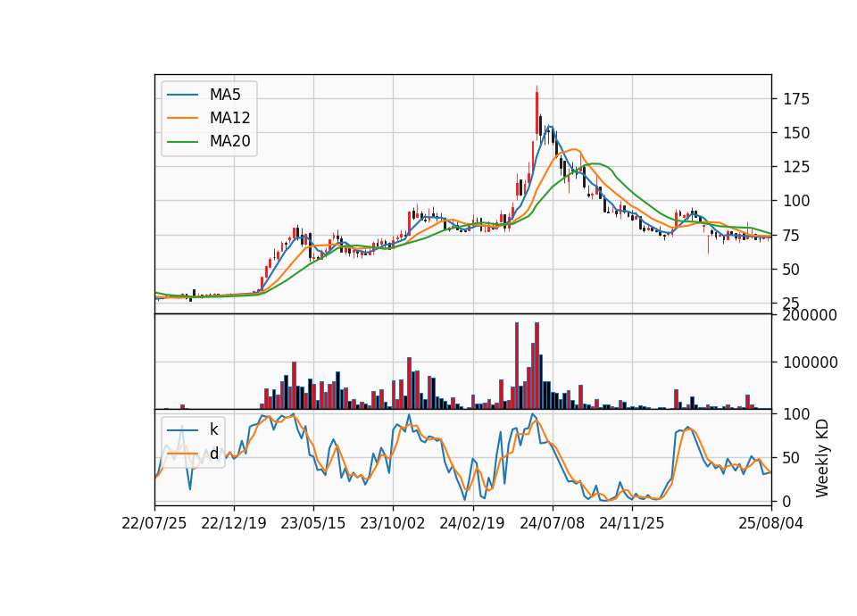Click the blue MA5 legend line sample
The width and height of the screenshot is (857, 616).
point(182,95)
